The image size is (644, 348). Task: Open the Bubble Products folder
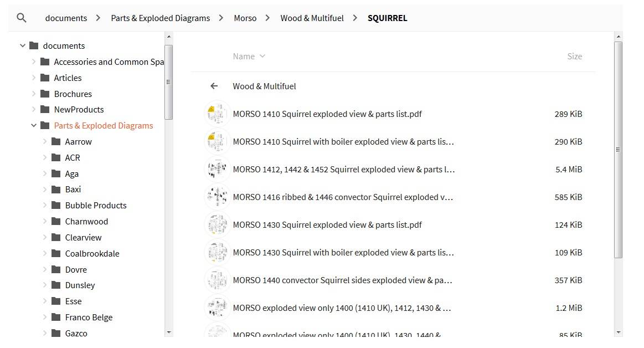96,205
